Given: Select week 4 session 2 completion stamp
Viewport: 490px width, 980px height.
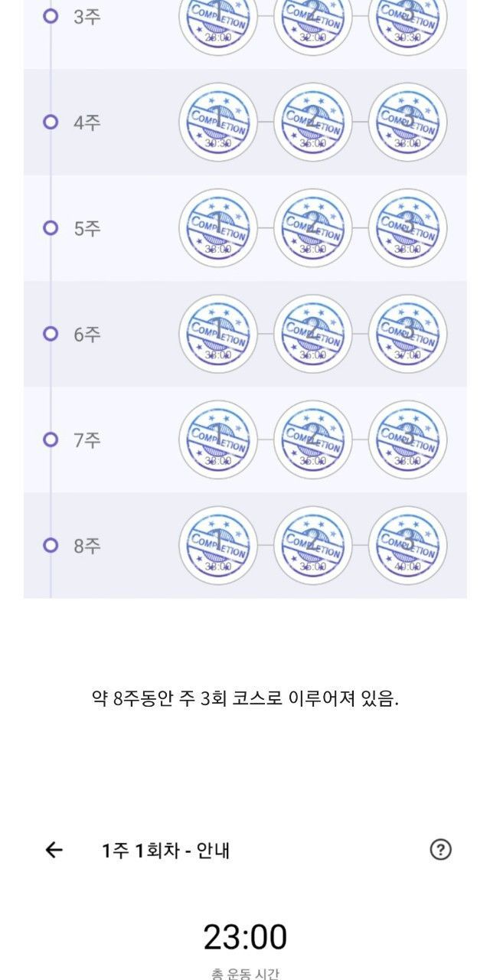Looking at the screenshot, I should pos(312,122).
